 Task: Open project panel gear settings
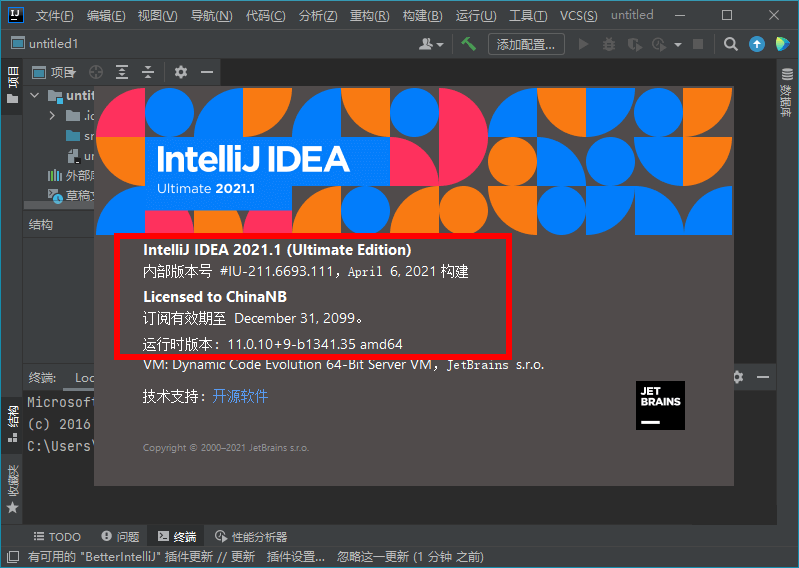tap(181, 72)
